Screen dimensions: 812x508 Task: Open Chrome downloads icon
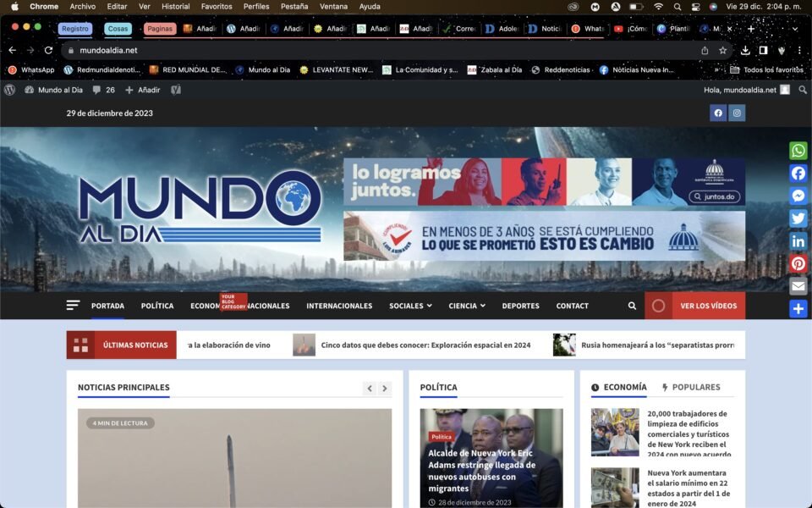pyautogui.click(x=744, y=50)
